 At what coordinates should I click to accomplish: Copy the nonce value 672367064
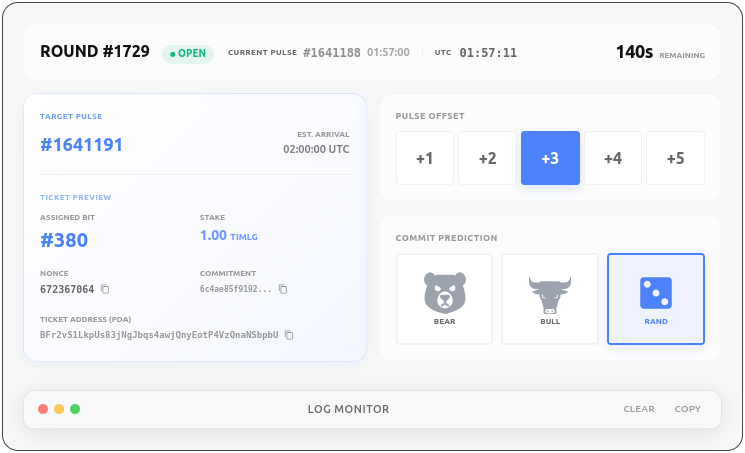click(x=105, y=289)
